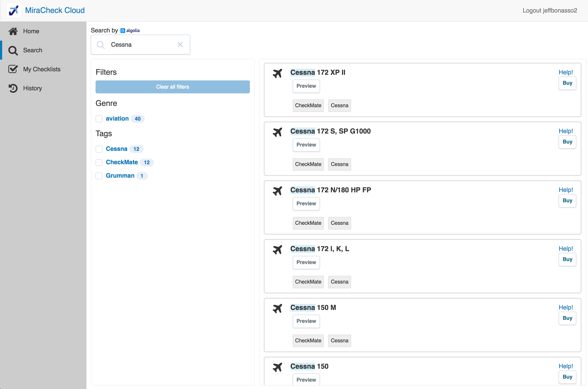
Task: Click the Cessna 172 XP II title
Action: [x=318, y=72]
